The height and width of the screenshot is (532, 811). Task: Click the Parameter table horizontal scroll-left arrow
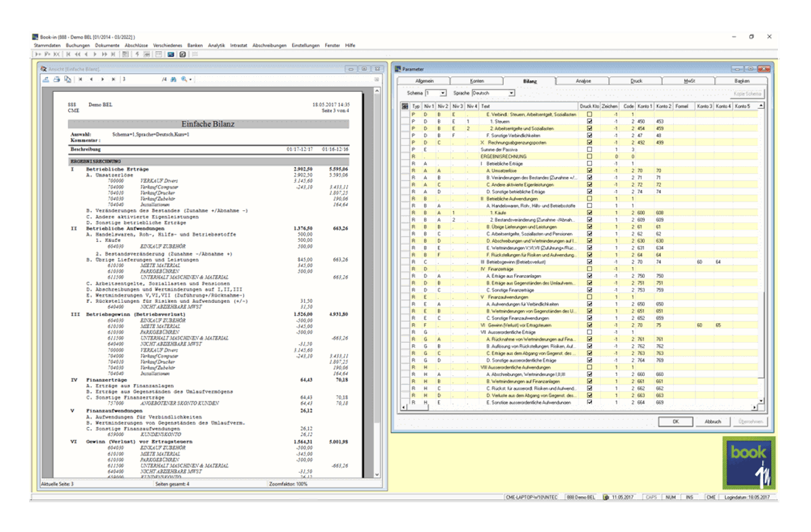[x=403, y=408]
